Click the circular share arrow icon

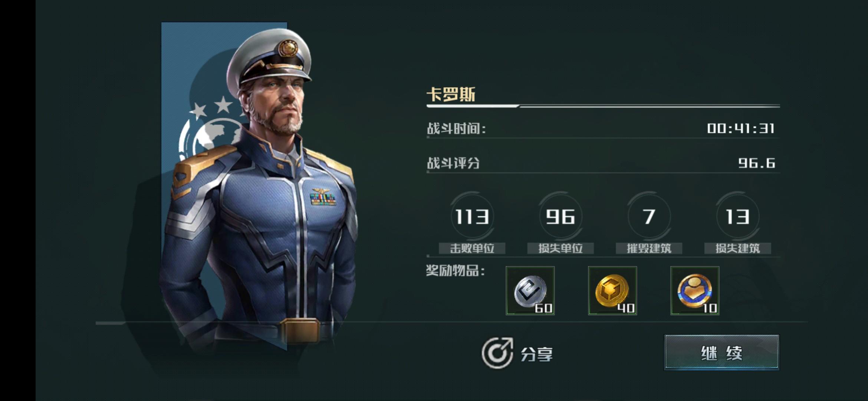click(497, 353)
